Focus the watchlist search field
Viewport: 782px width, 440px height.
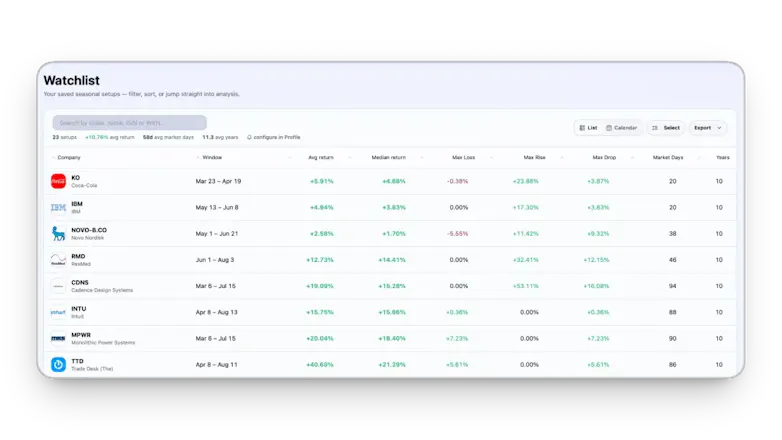click(130, 123)
